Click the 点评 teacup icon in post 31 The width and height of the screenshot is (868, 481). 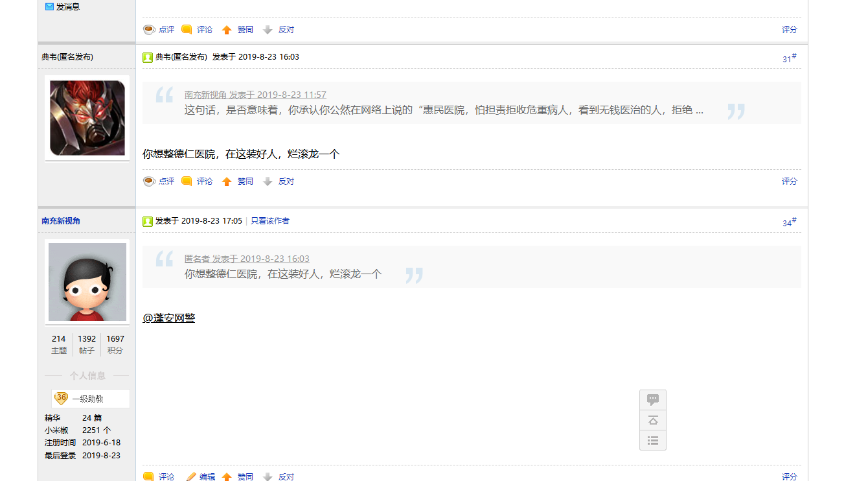coord(149,182)
